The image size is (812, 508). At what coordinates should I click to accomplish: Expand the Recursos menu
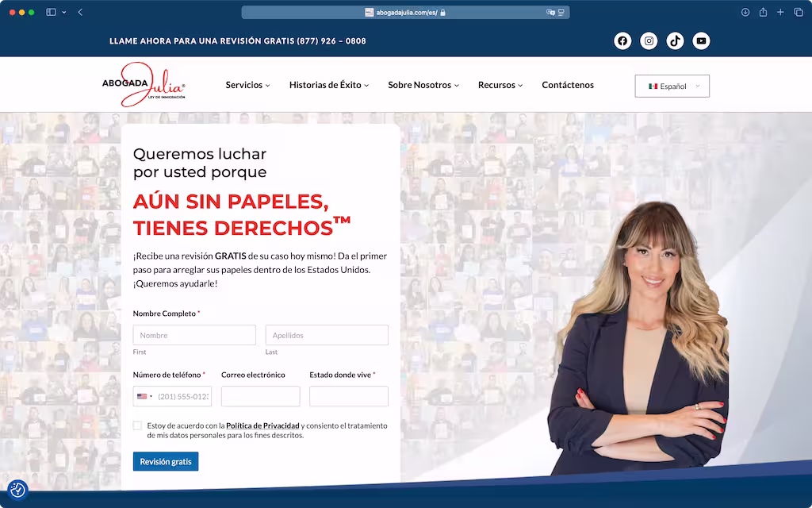click(x=500, y=85)
